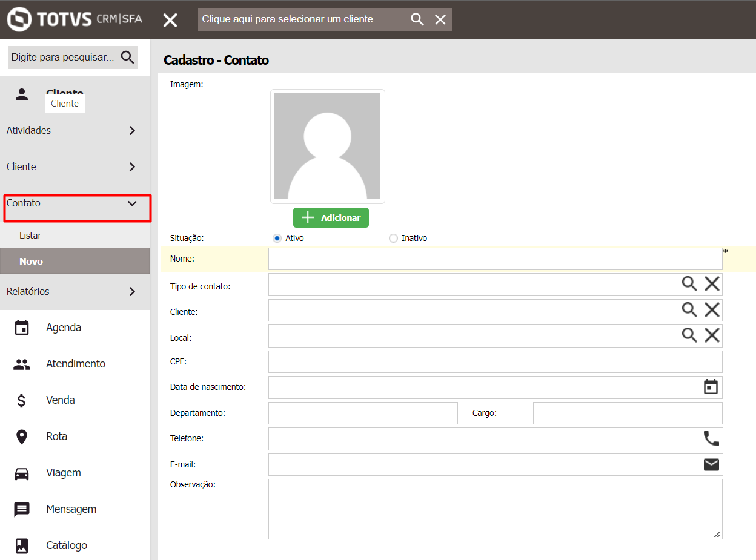The image size is (756, 560).
Task: Open the Mensagem menu item label
Action: [x=71, y=509]
